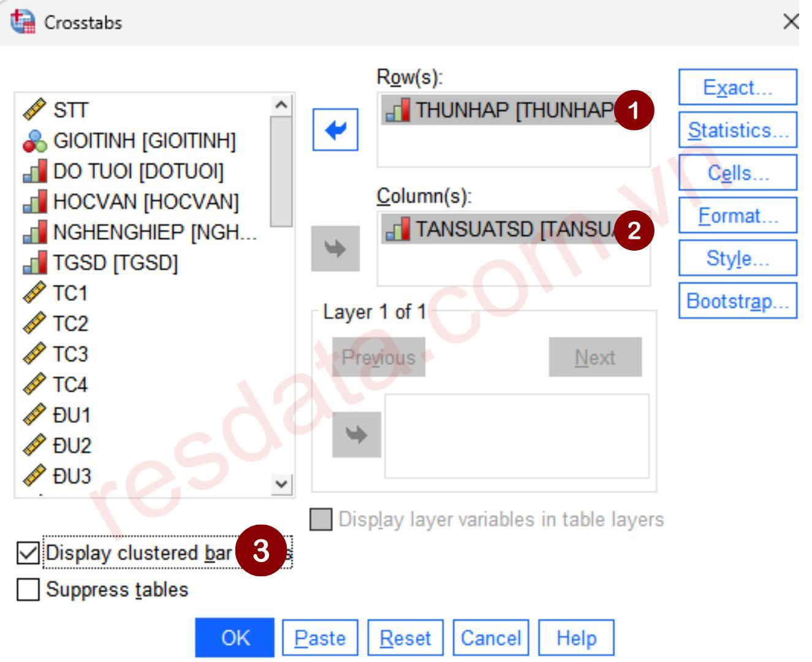
Task: Click the HOCVAN ordinal variable icon
Action: point(34,202)
